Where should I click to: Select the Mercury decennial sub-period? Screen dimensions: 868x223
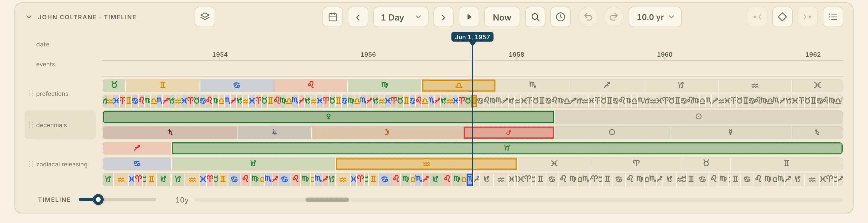pyautogui.click(x=730, y=132)
